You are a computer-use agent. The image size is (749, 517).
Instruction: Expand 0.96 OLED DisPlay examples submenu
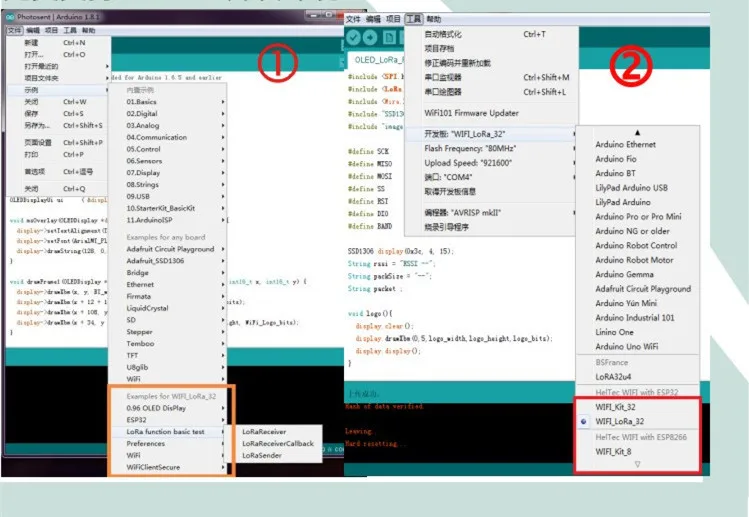point(168,408)
